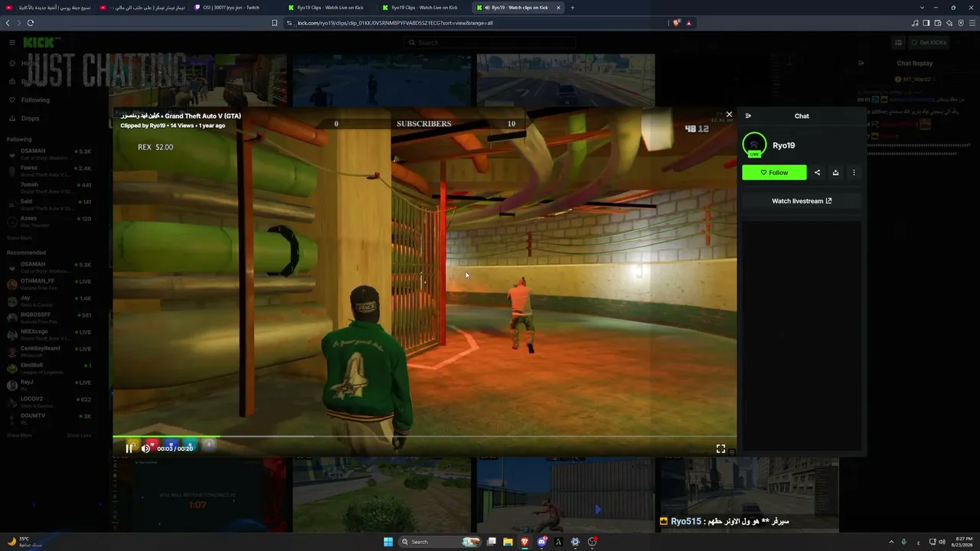Reload the current page

click(31, 23)
